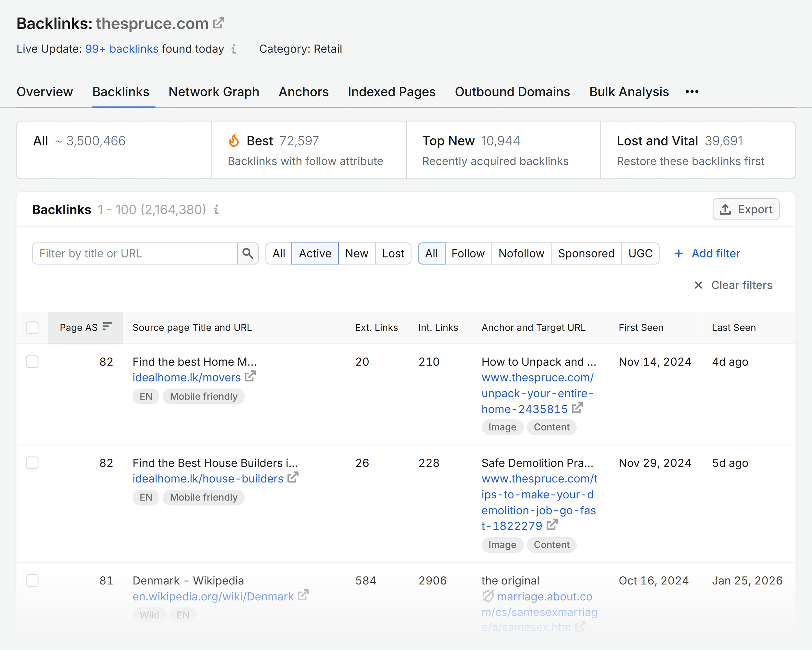Toggle the select-all header checkbox
The width and height of the screenshot is (812, 650).
click(32, 328)
